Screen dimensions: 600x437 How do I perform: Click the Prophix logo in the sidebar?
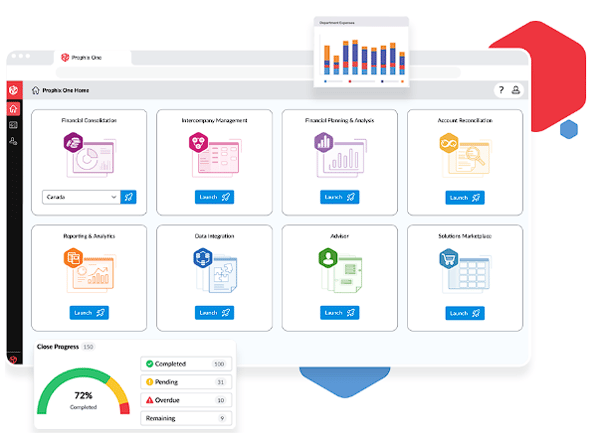[14, 89]
